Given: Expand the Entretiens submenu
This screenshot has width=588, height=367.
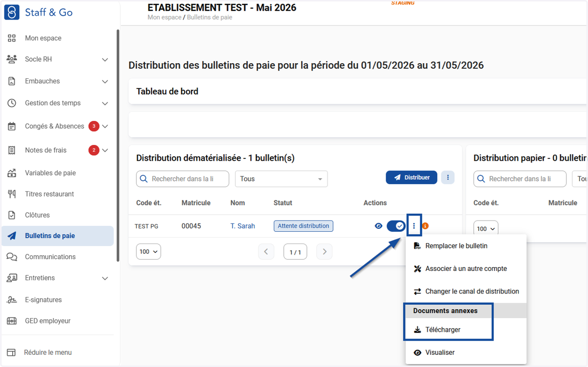Looking at the screenshot, I should click(x=105, y=278).
